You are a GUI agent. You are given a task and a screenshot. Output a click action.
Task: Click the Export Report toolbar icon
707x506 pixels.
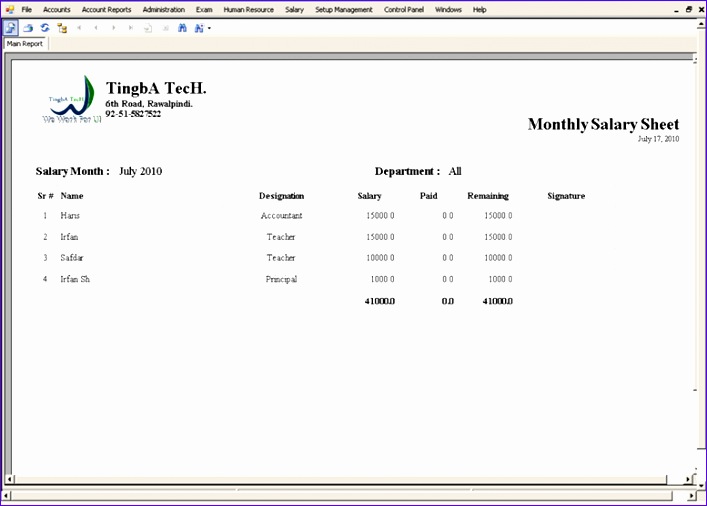click(x=10, y=28)
